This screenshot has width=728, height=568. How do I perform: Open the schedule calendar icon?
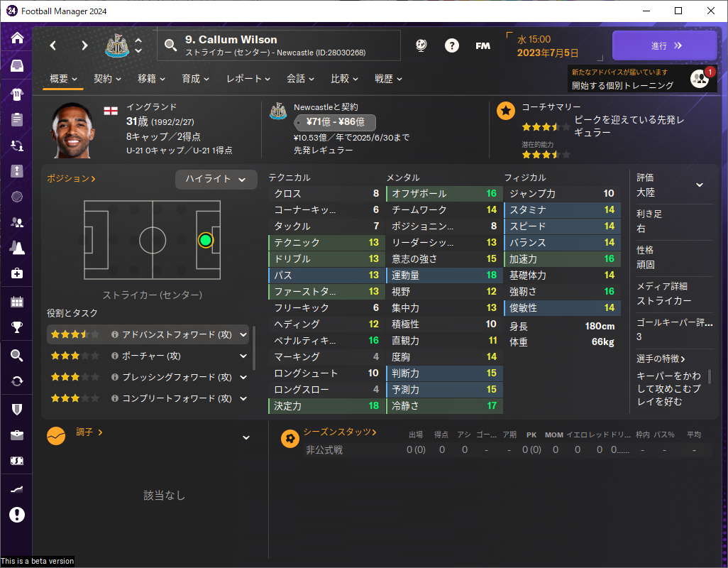pos(17,302)
